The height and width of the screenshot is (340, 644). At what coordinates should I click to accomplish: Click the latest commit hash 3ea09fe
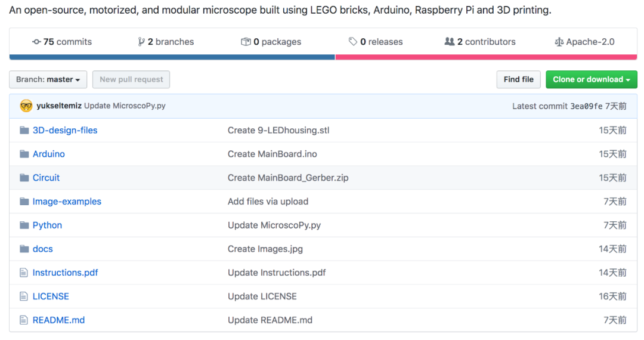[586, 106]
